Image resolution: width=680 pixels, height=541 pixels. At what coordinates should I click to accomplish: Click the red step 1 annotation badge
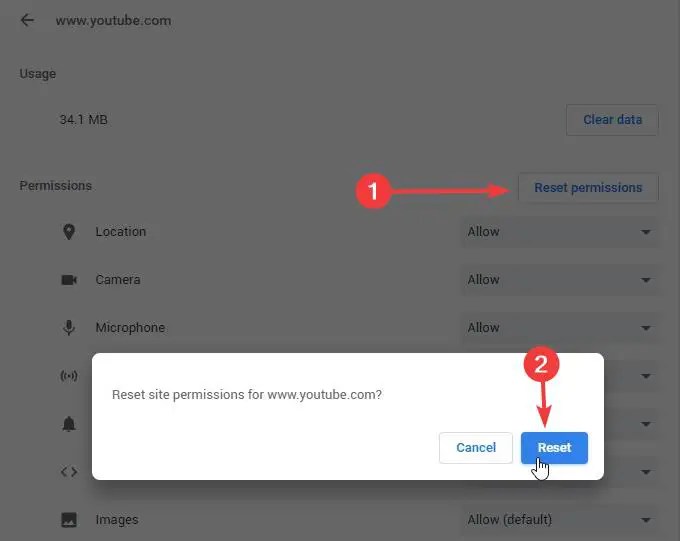tap(373, 190)
